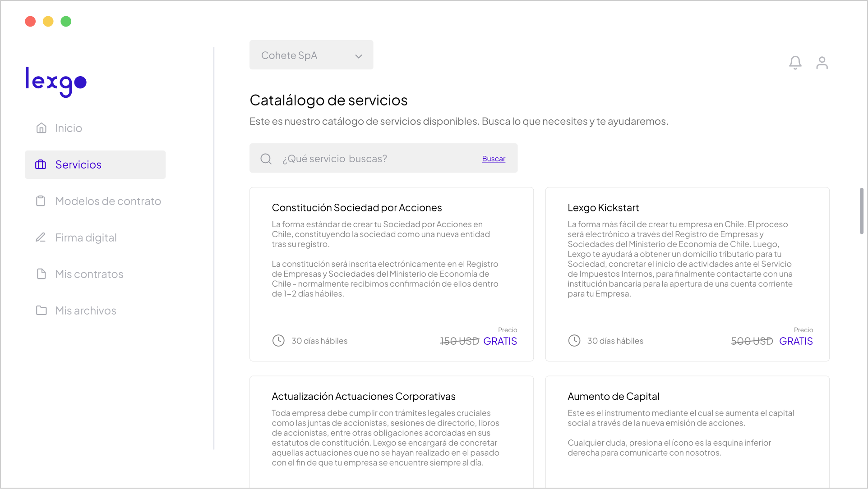The image size is (868, 489).
Task: Click the lexgo logo
Action: coord(55,82)
